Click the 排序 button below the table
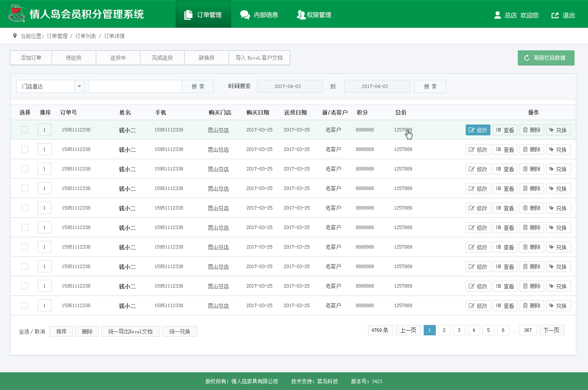The height and width of the screenshot is (390, 588). (x=61, y=331)
